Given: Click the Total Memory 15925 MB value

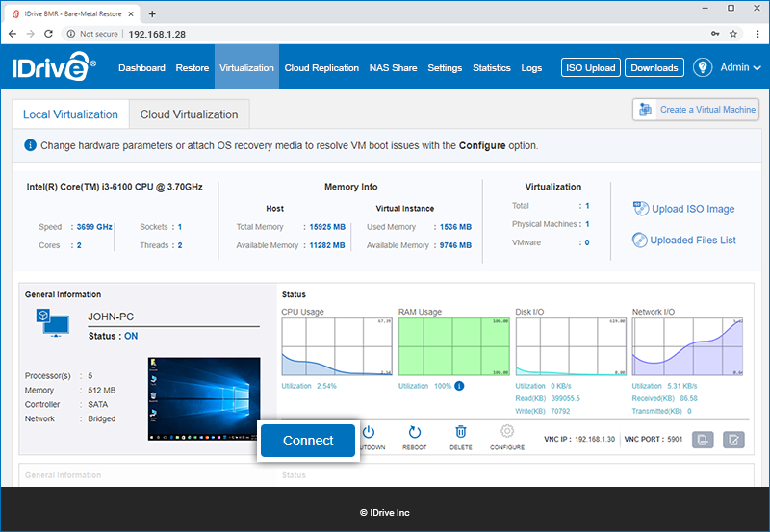Looking at the screenshot, I should tap(327, 227).
